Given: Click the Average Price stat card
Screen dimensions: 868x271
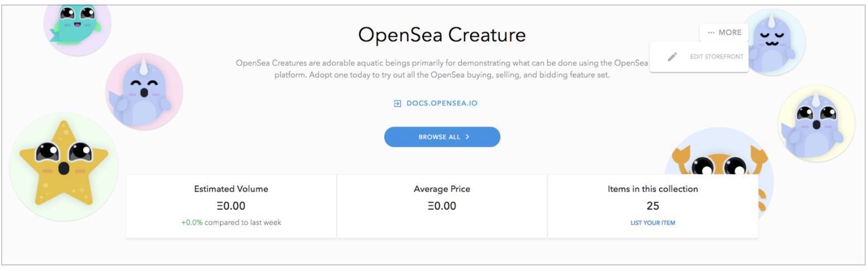Looking at the screenshot, I should [x=442, y=206].
